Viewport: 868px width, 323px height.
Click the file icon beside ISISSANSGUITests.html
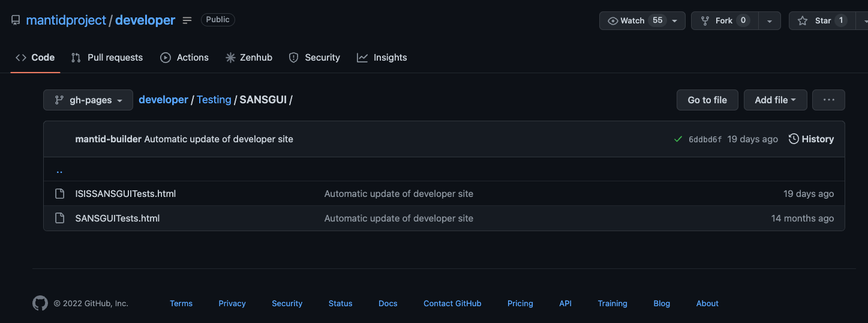tap(59, 194)
